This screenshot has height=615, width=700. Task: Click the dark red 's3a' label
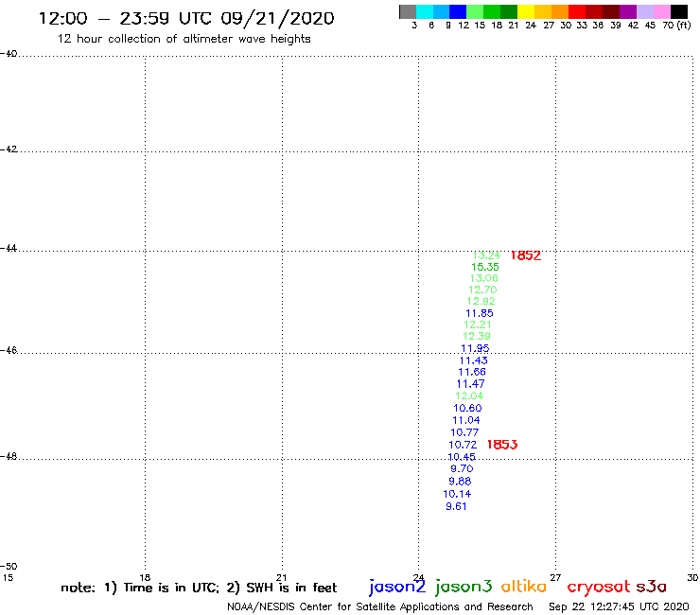click(652, 587)
